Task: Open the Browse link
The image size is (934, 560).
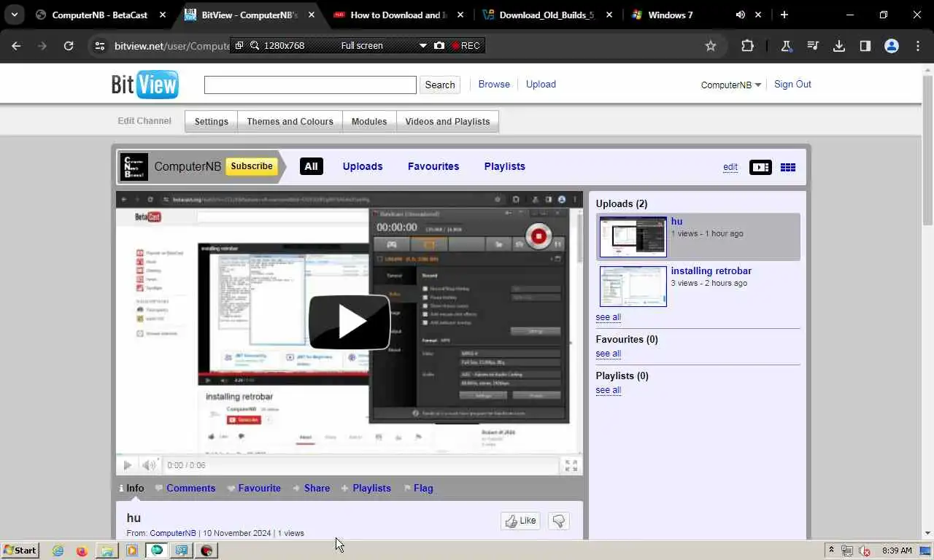Action: click(494, 84)
